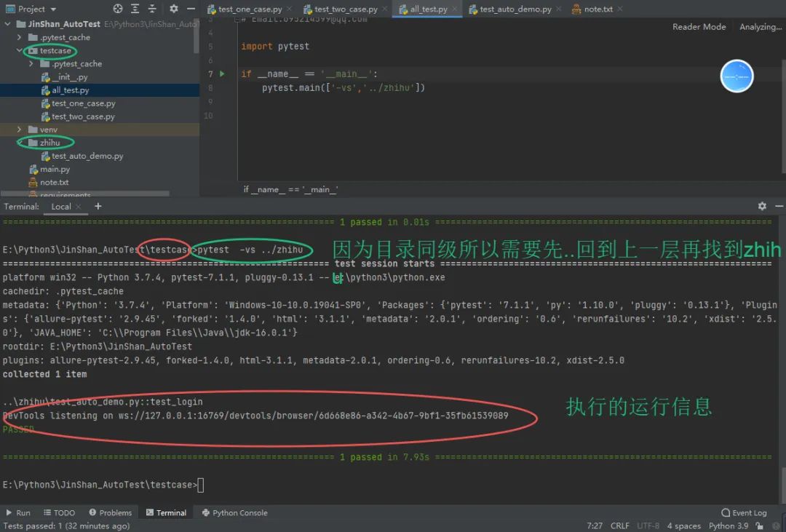Select test_auto_demo.py in project tree
This screenshot has width=786, height=532.
pos(82,156)
